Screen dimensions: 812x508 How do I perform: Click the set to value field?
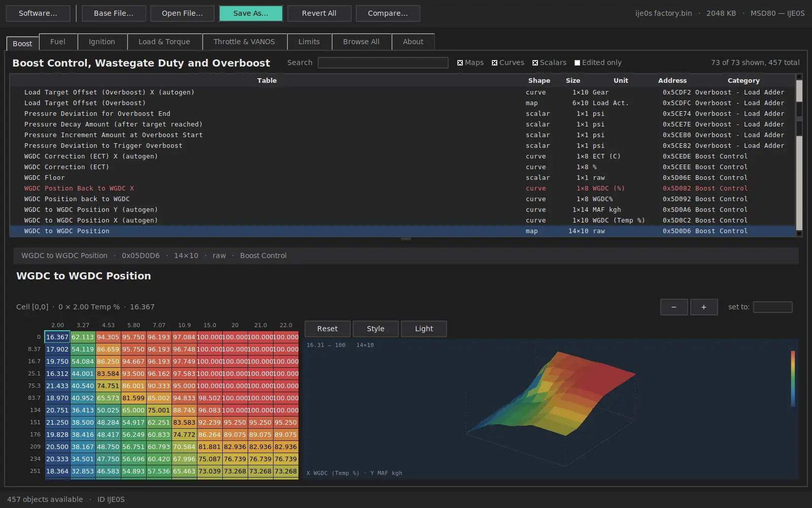pos(772,307)
